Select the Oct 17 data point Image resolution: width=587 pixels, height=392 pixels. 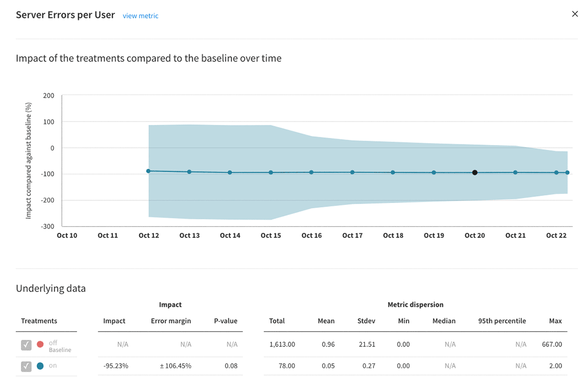click(352, 173)
